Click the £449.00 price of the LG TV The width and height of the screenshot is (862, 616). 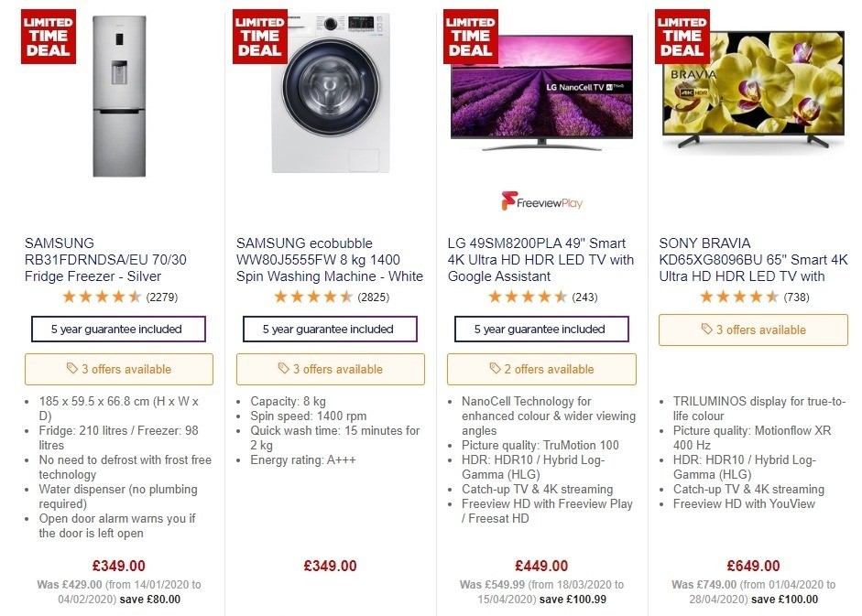pyautogui.click(x=540, y=566)
